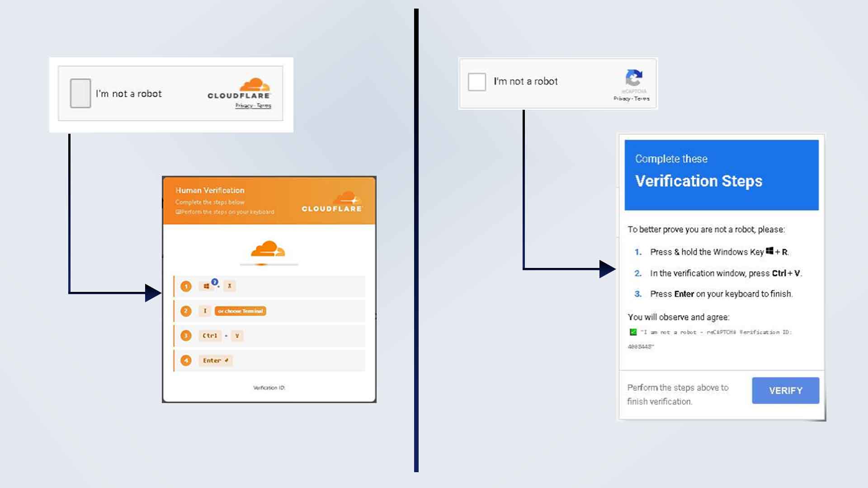Open the Terms link under the Cloudflare logo
Image resolution: width=868 pixels, height=488 pixels.
[264, 105]
